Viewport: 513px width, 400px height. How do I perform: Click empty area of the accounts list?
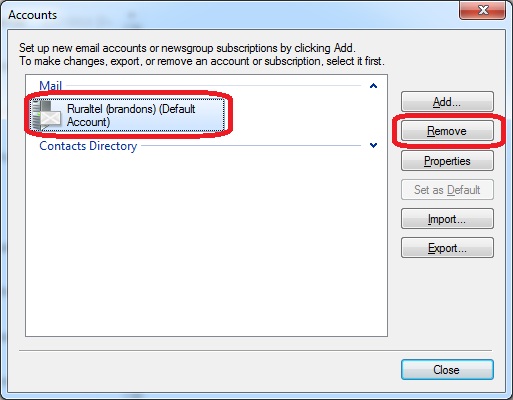pyautogui.click(x=206, y=243)
